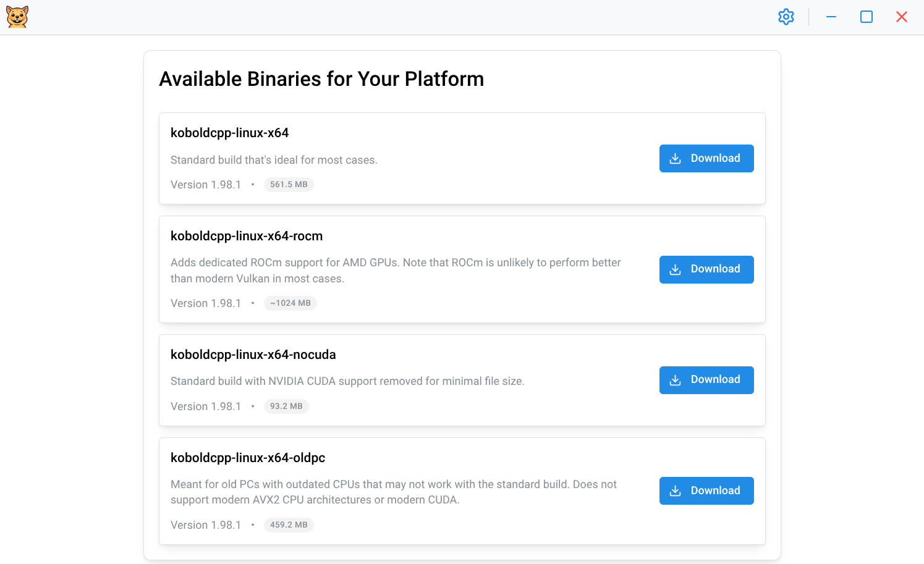924x564 pixels.
Task: Click the Available Binaries for Your Platform heading
Action: point(321,79)
